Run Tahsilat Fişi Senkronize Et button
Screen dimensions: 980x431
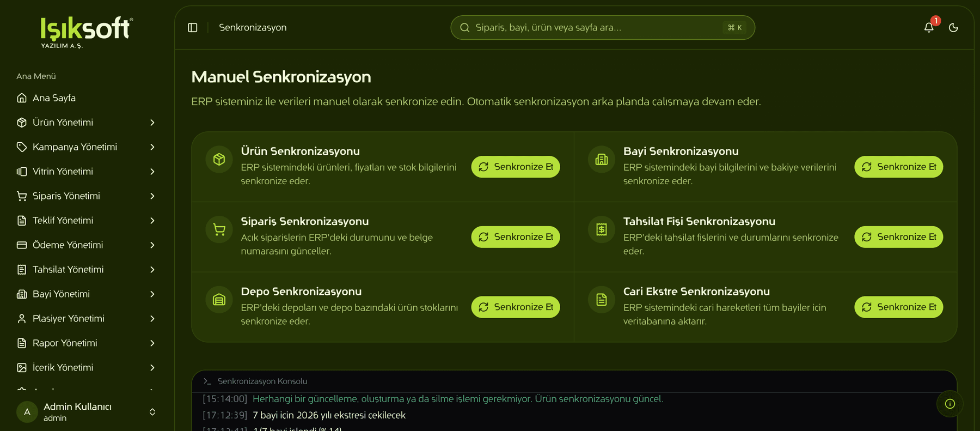pyautogui.click(x=899, y=237)
